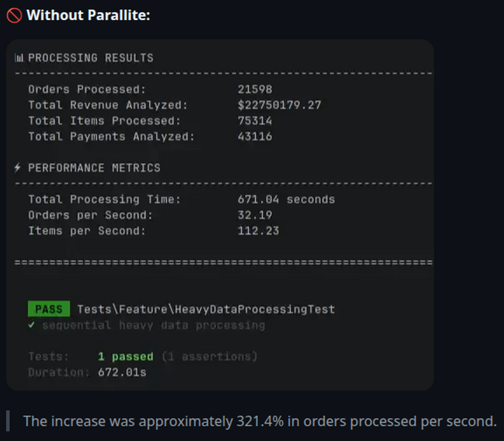Click the PERFORMANCE METRICS section title
This screenshot has height=441, width=504.
pos(94,168)
